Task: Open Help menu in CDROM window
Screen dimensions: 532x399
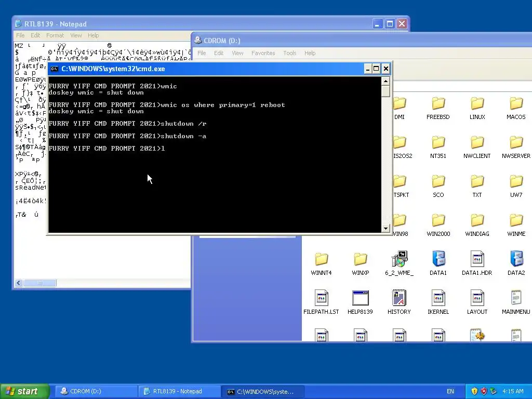Action: pyautogui.click(x=310, y=53)
